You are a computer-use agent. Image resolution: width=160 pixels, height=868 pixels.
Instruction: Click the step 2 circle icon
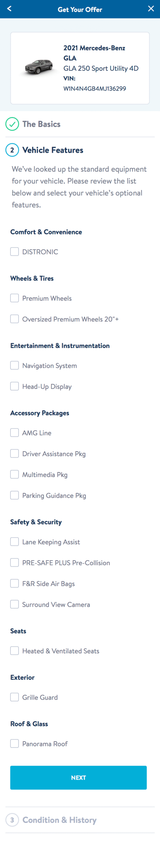(12, 150)
